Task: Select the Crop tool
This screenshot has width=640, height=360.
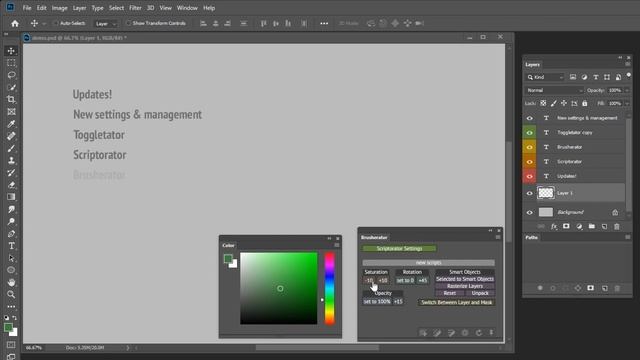Action: pos(11,99)
